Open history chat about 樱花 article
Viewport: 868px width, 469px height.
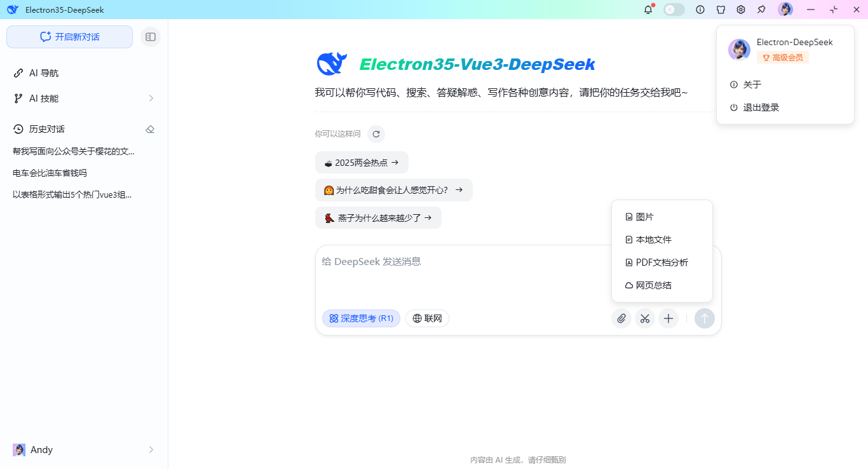coord(74,151)
